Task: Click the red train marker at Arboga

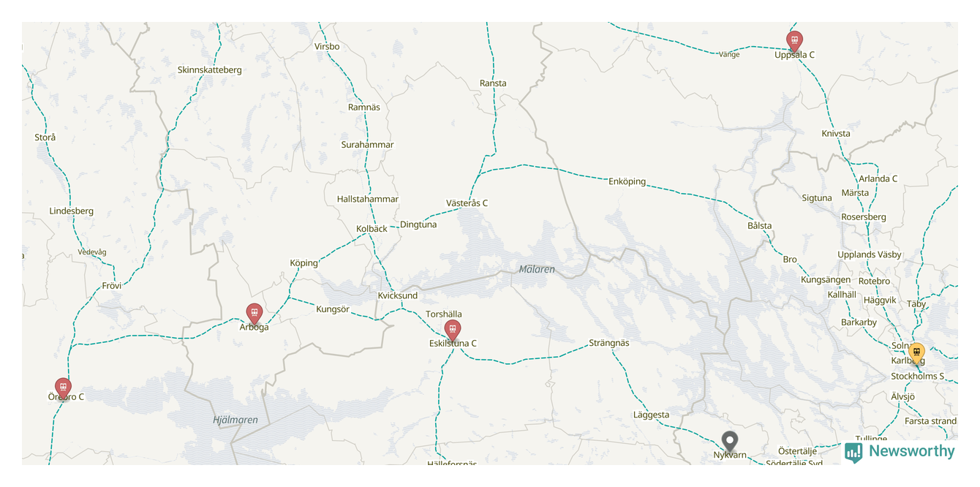Action: [254, 314]
